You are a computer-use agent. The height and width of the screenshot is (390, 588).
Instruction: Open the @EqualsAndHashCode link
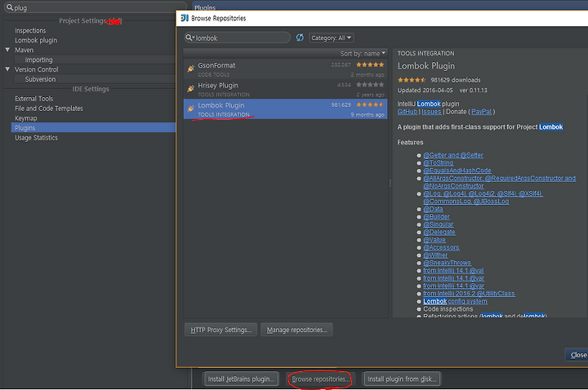coord(457,171)
